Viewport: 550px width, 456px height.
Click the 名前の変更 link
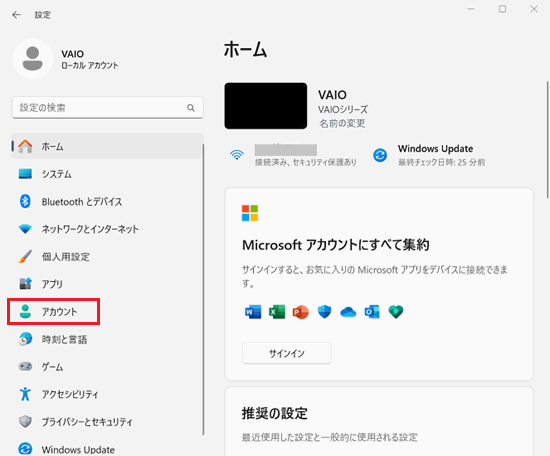click(x=342, y=123)
